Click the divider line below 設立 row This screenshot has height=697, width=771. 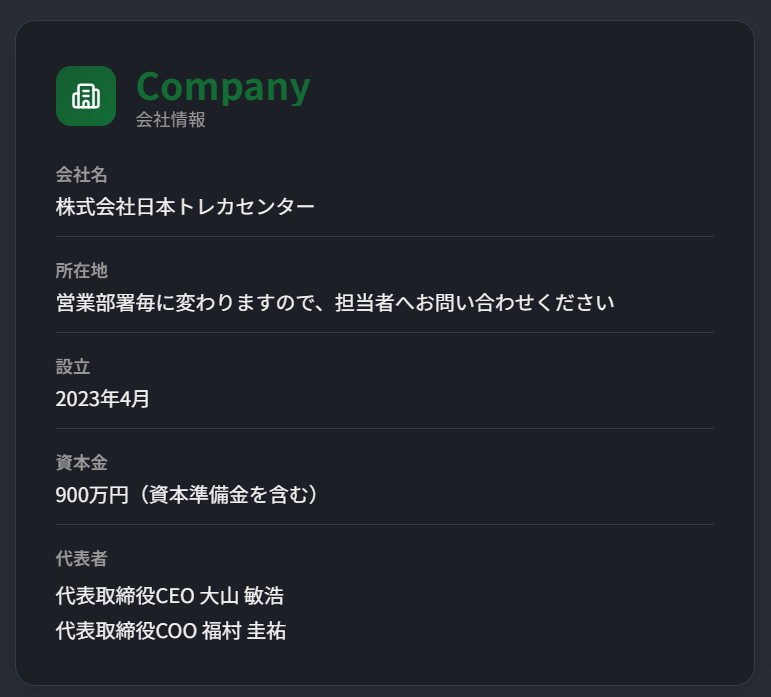385,429
